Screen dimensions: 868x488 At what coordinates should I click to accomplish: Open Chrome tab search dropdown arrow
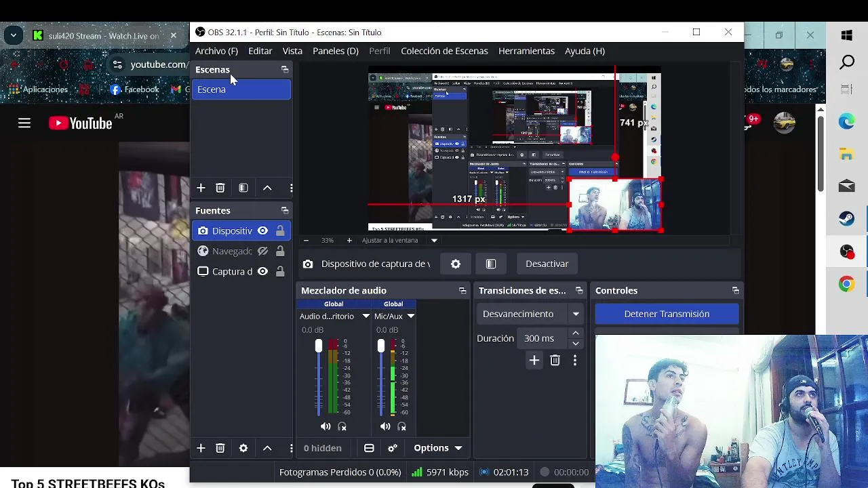pos(13,36)
